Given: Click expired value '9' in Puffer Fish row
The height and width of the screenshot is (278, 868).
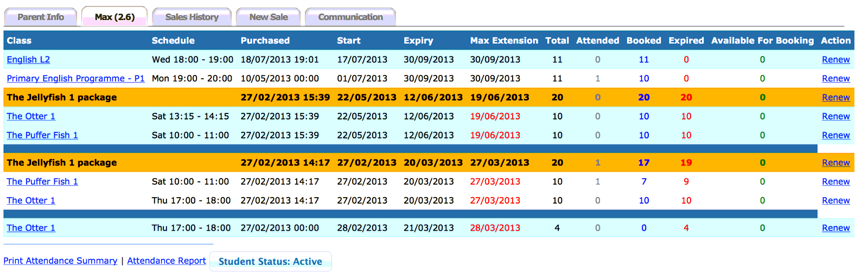Looking at the screenshot, I should [x=686, y=181].
